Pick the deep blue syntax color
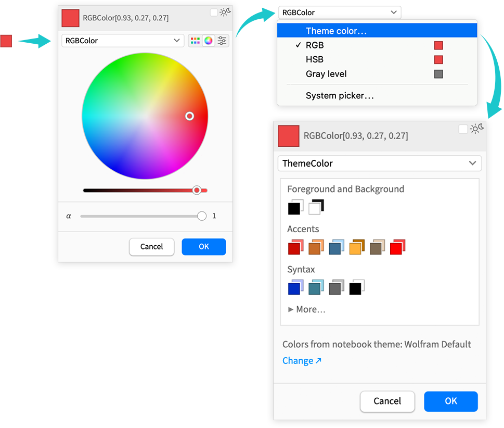 click(295, 287)
